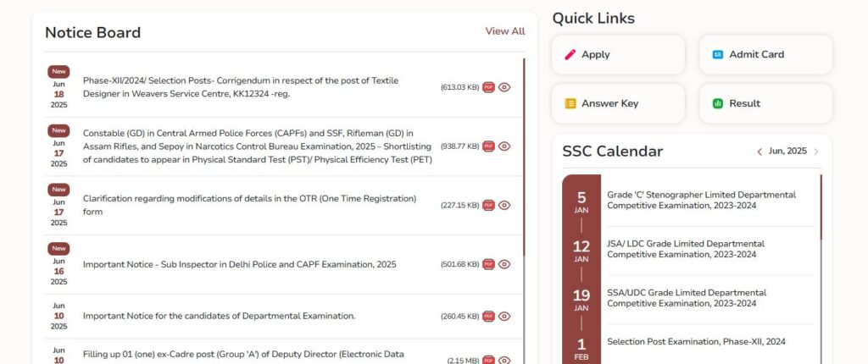The image size is (868, 364).
Task: View Constable (GD) notice with eye icon
Action: (x=504, y=146)
